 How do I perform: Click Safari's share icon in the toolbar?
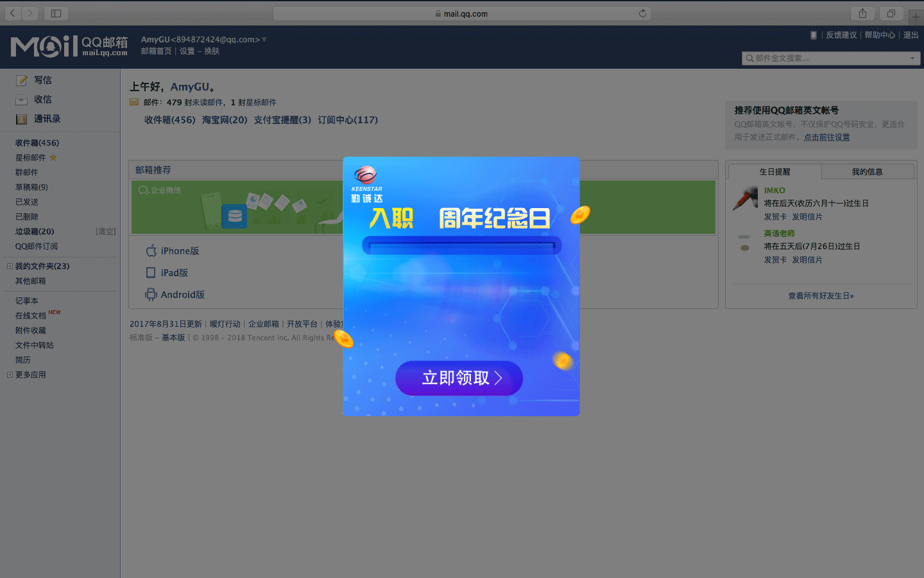coord(862,13)
